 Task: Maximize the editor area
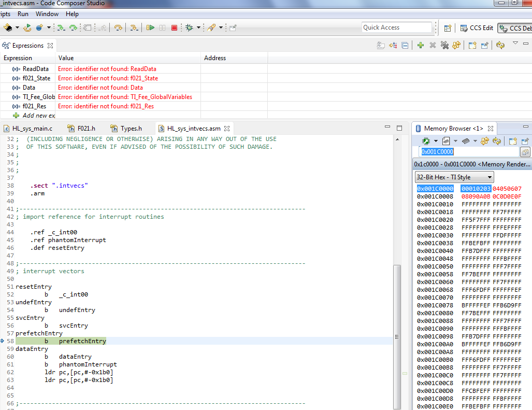(x=399, y=128)
